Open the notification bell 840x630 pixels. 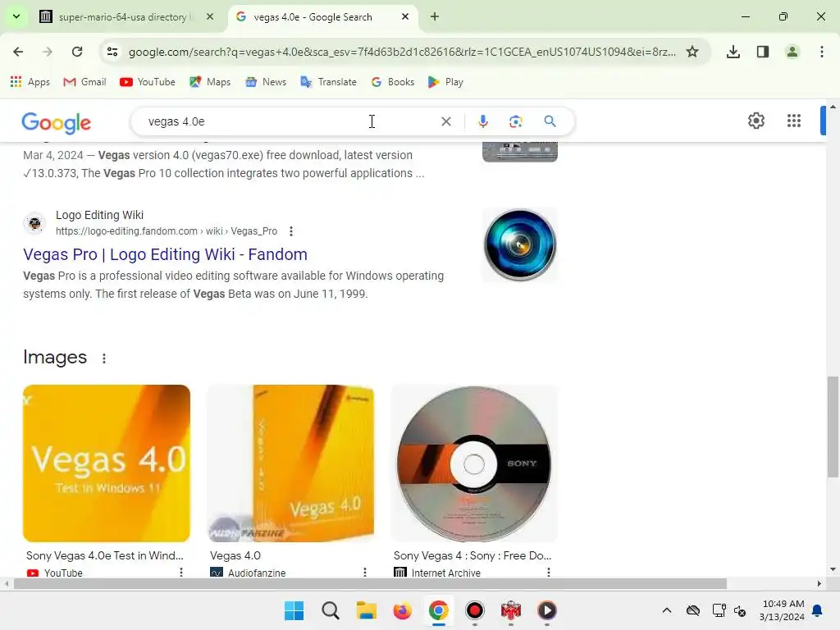tap(818, 610)
